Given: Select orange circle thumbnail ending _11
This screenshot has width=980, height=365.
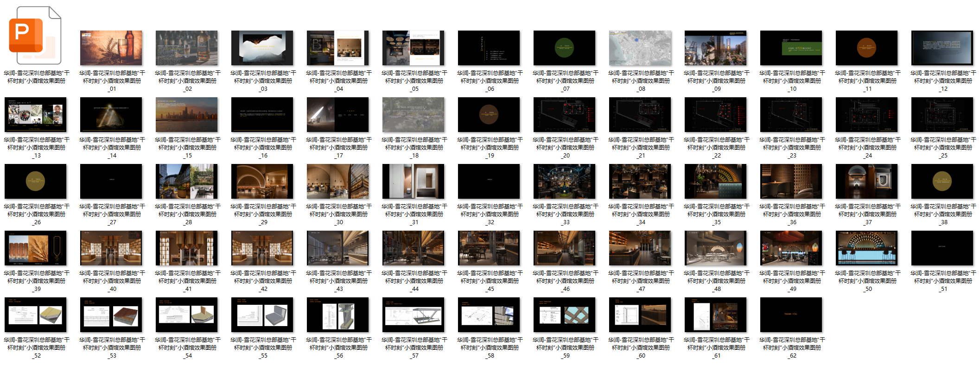Looking at the screenshot, I should pyautogui.click(x=867, y=48).
